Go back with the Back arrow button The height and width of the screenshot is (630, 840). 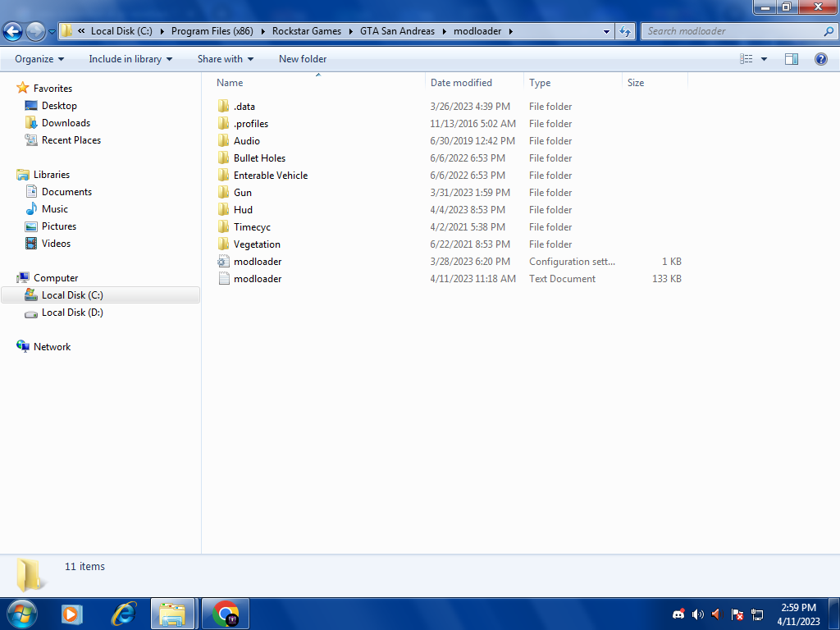pyautogui.click(x=13, y=31)
